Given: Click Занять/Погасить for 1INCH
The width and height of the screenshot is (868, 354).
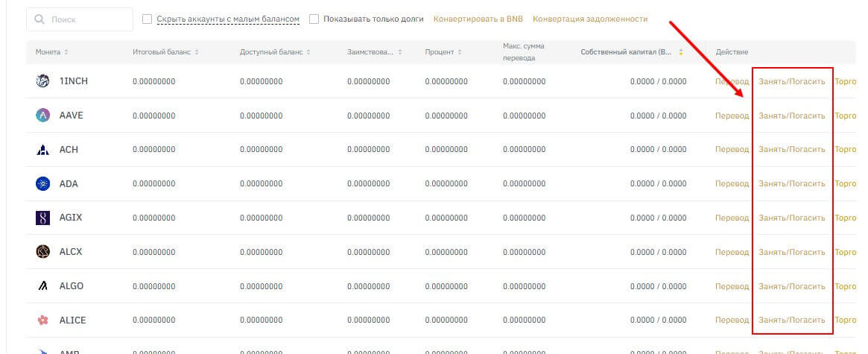Looking at the screenshot, I should point(791,81).
